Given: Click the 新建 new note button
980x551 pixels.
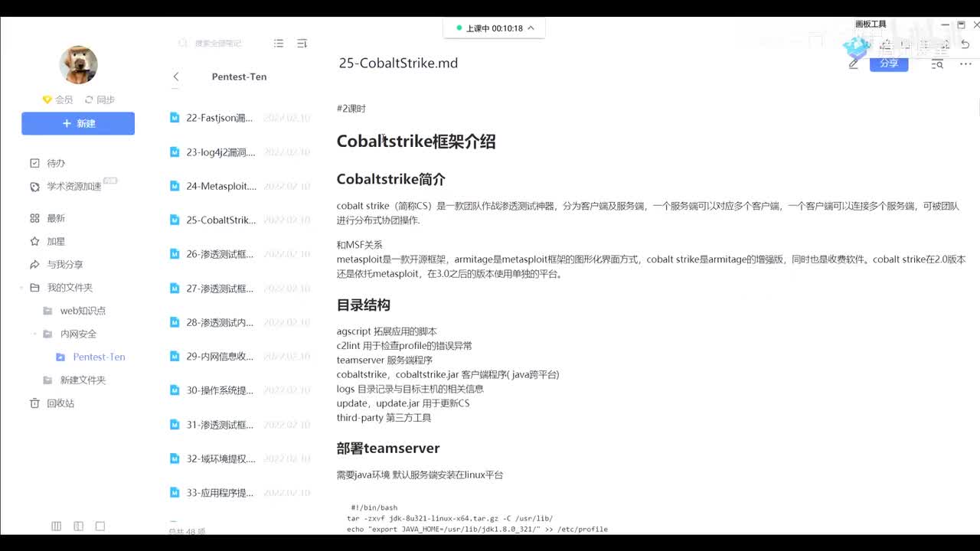Looking at the screenshot, I should coord(78,123).
